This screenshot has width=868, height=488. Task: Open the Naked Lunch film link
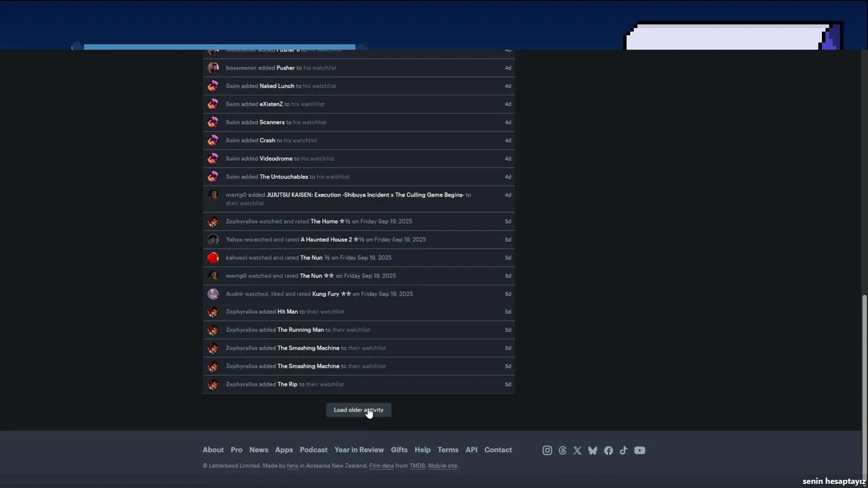[277, 86]
